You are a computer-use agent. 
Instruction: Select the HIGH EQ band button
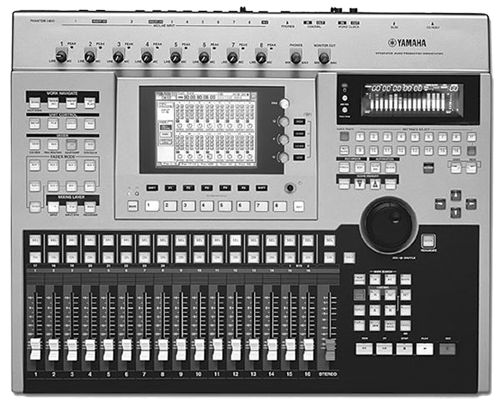click(299, 122)
